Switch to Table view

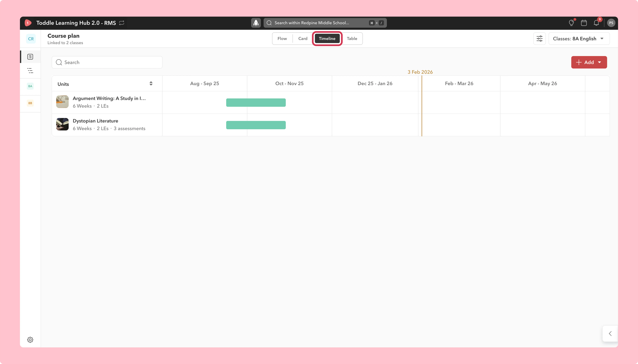(x=352, y=38)
